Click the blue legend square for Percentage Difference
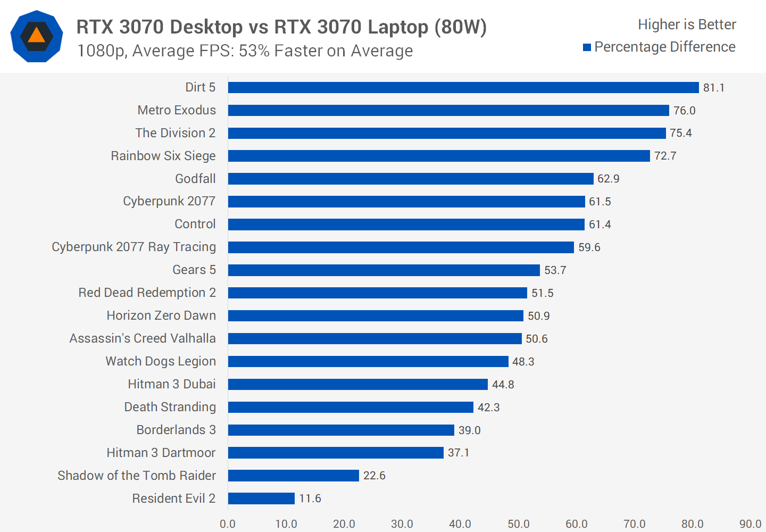766x532 pixels. (x=587, y=47)
